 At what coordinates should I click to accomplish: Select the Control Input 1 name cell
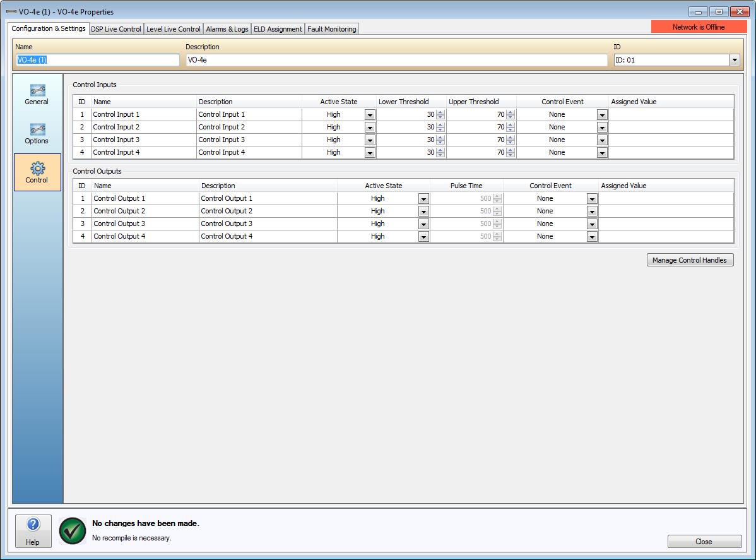pyautogui.click(x=144, y=114)
